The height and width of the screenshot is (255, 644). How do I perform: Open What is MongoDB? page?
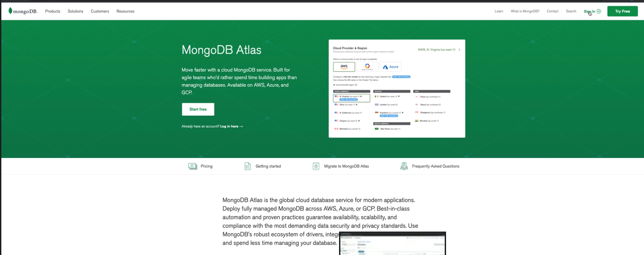tap(525, 11)
